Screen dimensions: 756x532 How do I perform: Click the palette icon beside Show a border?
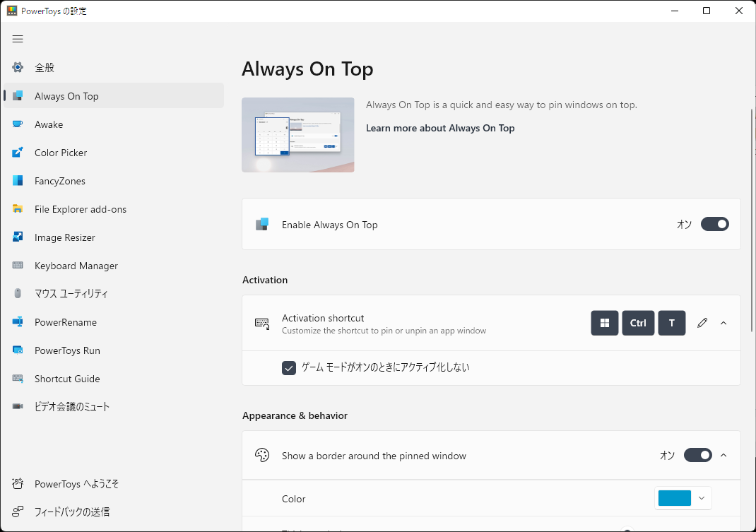pyautogui.click(x=262, y=455)
